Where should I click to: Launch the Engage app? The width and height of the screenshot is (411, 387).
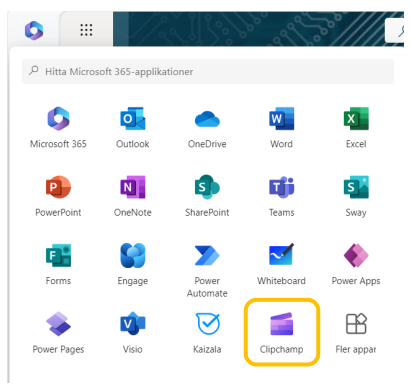click(x=133, y=264)
